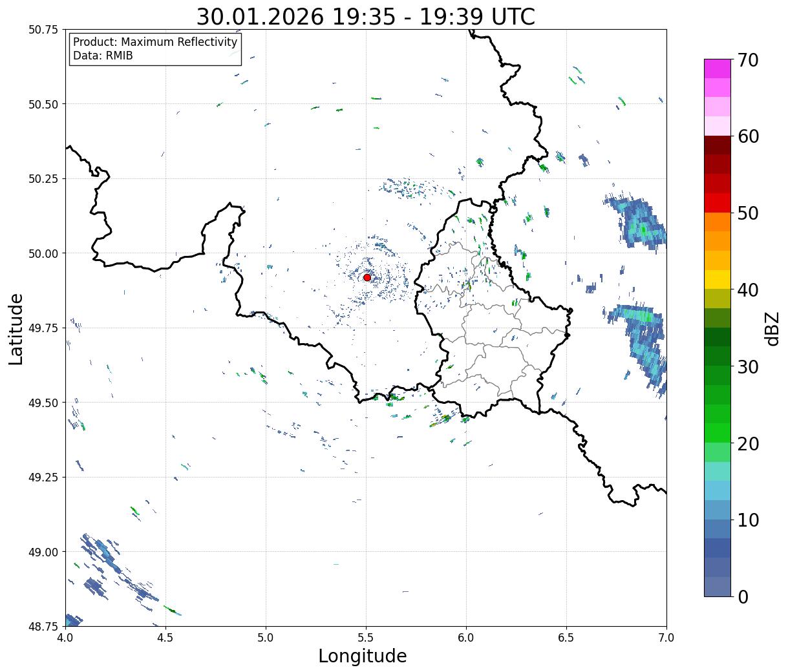The width and height of the screenshot is (788, 672).
Task: Click the latitude tick label 48.75
Action: pyautogui.click(x=43, y=627)
